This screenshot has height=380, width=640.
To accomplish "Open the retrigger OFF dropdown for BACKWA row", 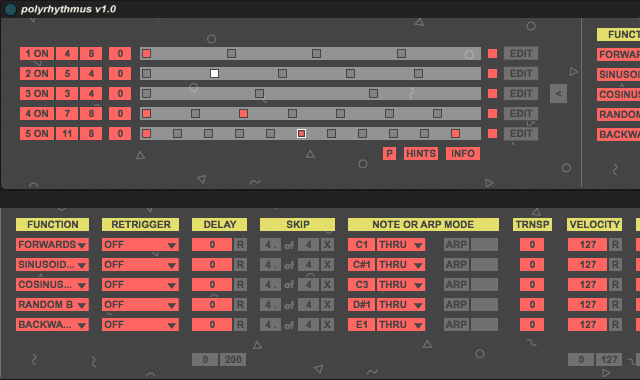I will tap(140, 324).
